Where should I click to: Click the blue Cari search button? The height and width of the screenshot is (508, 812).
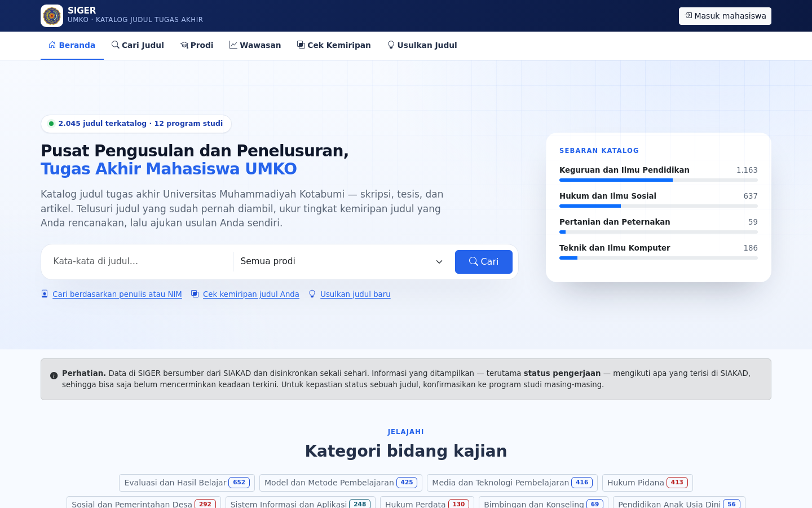484,262
